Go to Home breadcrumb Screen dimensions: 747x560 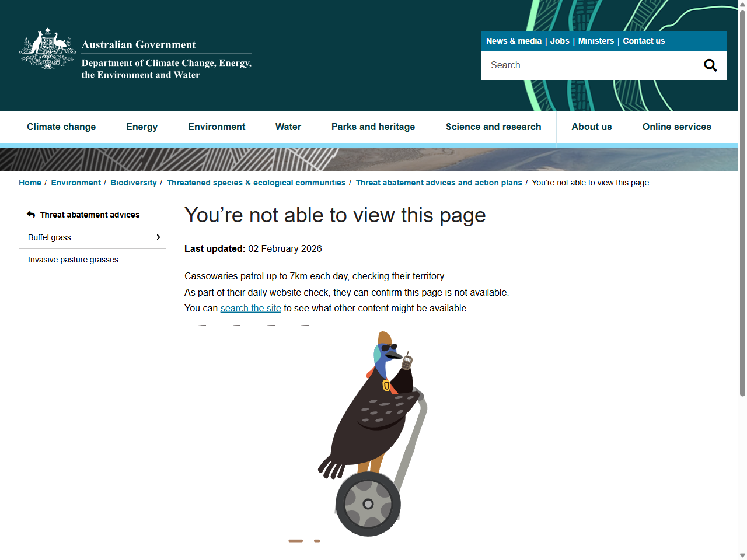pos(30,183)
